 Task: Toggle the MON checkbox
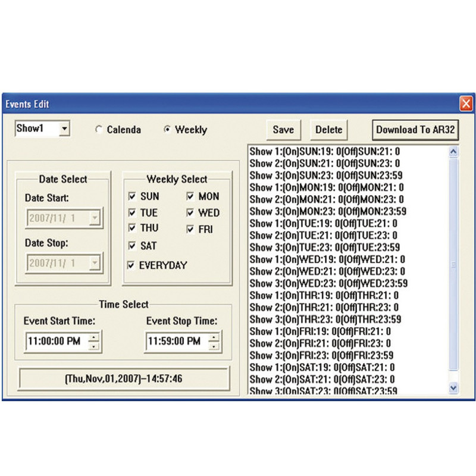(190, 196)
